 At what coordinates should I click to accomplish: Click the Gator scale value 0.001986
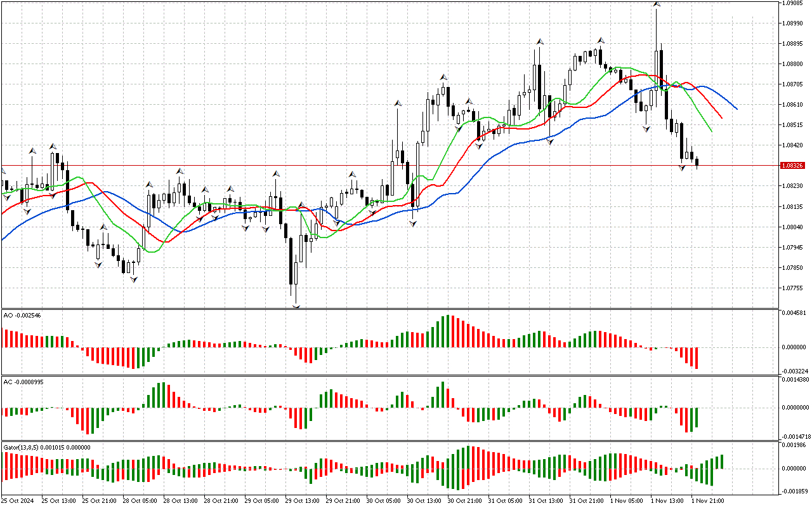point(794,446)
